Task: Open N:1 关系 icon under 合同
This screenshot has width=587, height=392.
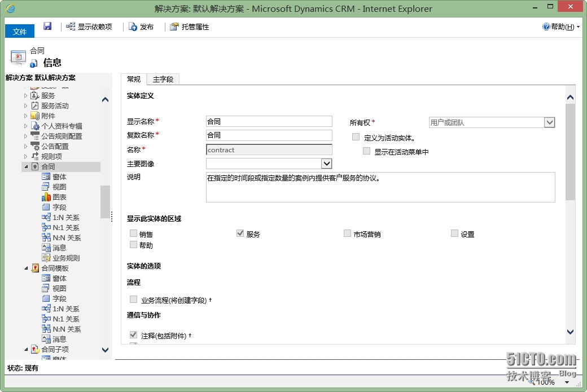Action: pos(46,227)
